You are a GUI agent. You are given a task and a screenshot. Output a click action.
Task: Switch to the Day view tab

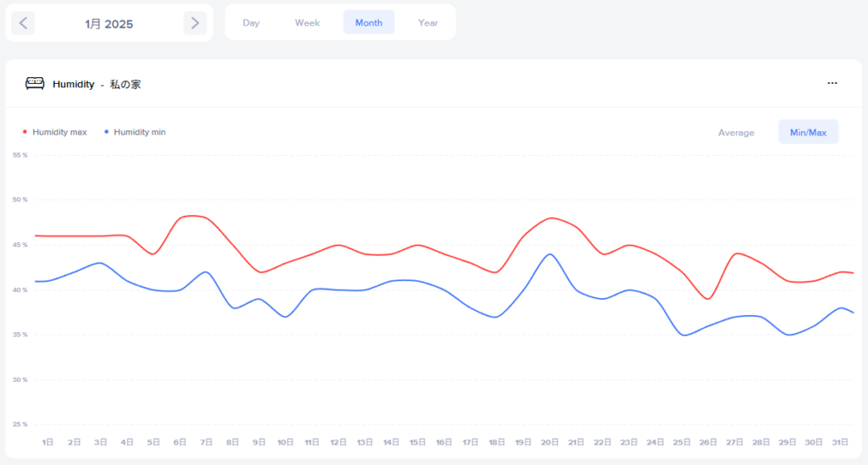point(251,23)
